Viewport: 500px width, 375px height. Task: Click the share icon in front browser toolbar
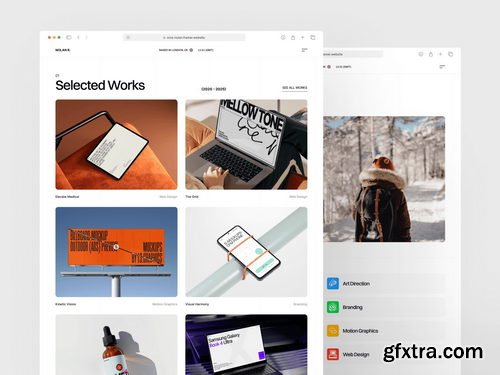click(x=293, y=37)
